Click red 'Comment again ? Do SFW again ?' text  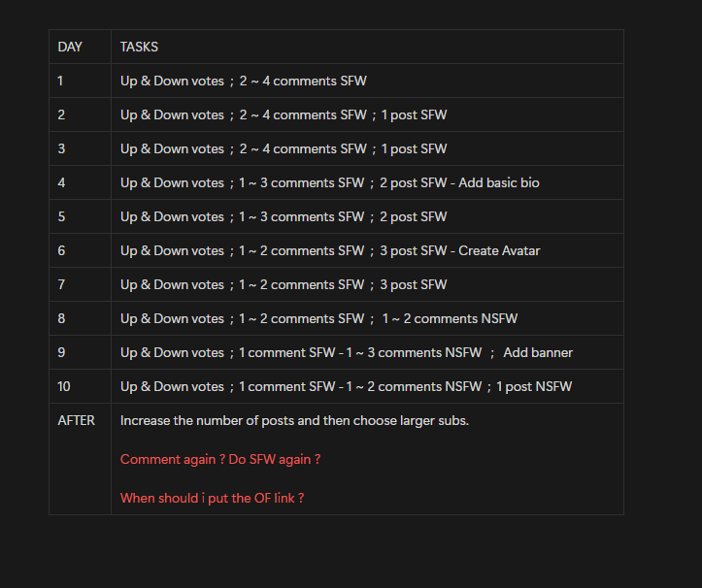click(x=220, y=460)
